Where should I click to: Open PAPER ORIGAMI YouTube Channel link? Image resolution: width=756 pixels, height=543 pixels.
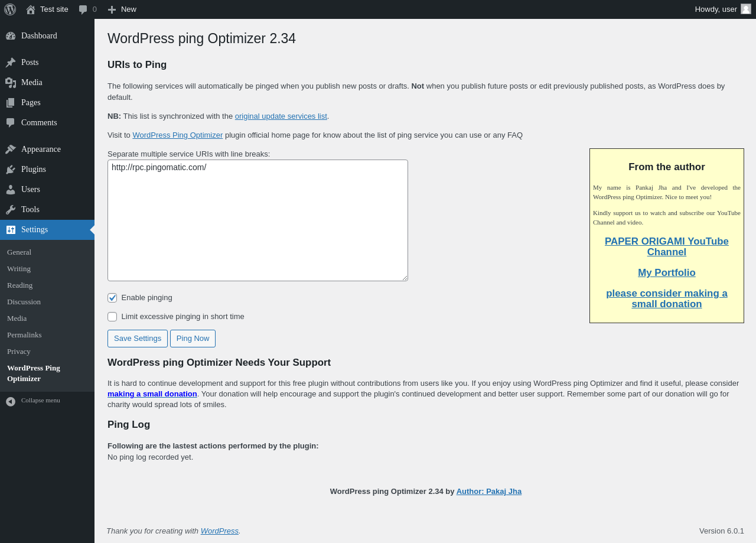tap(667, 247)
